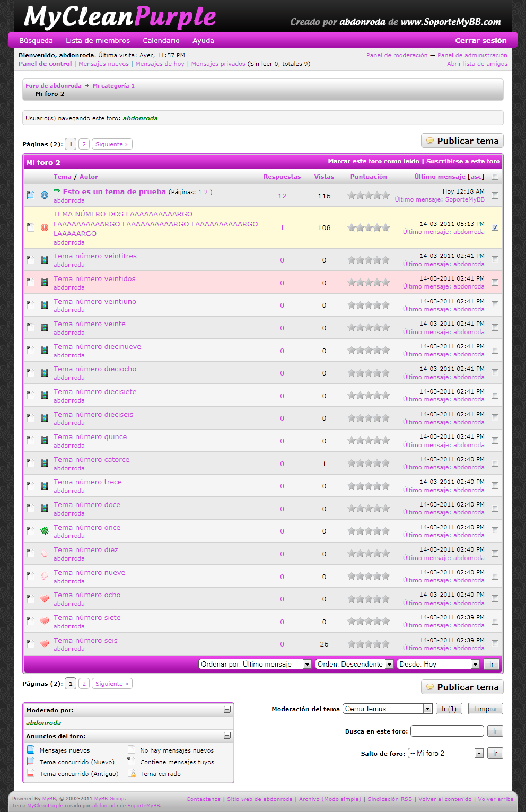Open 'Lista de miembros' in the navigation bar
Screen dimensions: 526x812
point(98,40)
